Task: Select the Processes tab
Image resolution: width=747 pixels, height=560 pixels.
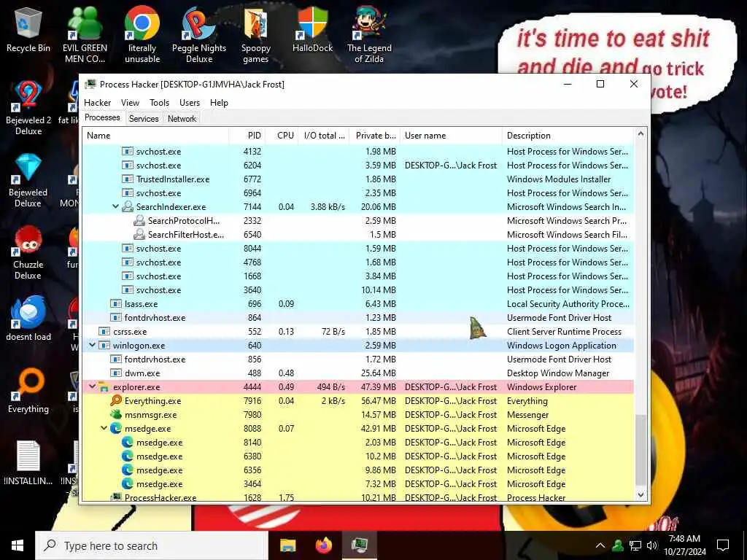Action: click(102, 117)
